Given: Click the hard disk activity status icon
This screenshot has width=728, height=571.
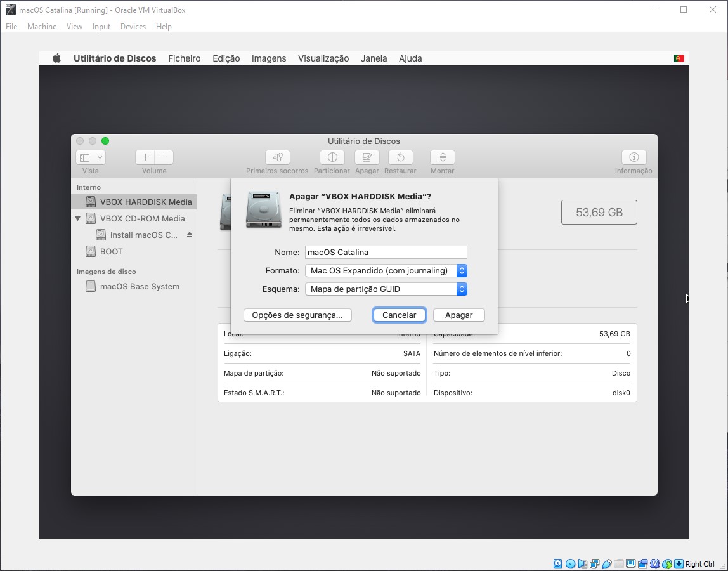Looking at the screenshot, I should pyautogui.click(x=558, y=564).
